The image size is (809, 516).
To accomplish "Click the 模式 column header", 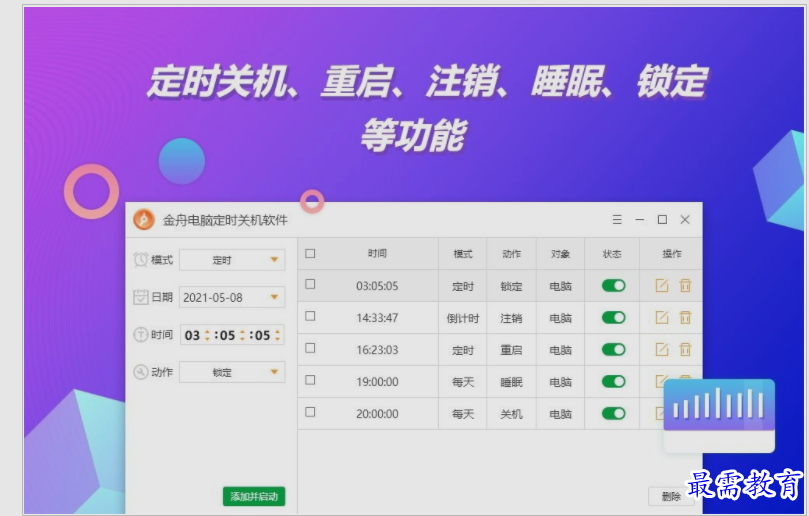I will tap(463, 254).
